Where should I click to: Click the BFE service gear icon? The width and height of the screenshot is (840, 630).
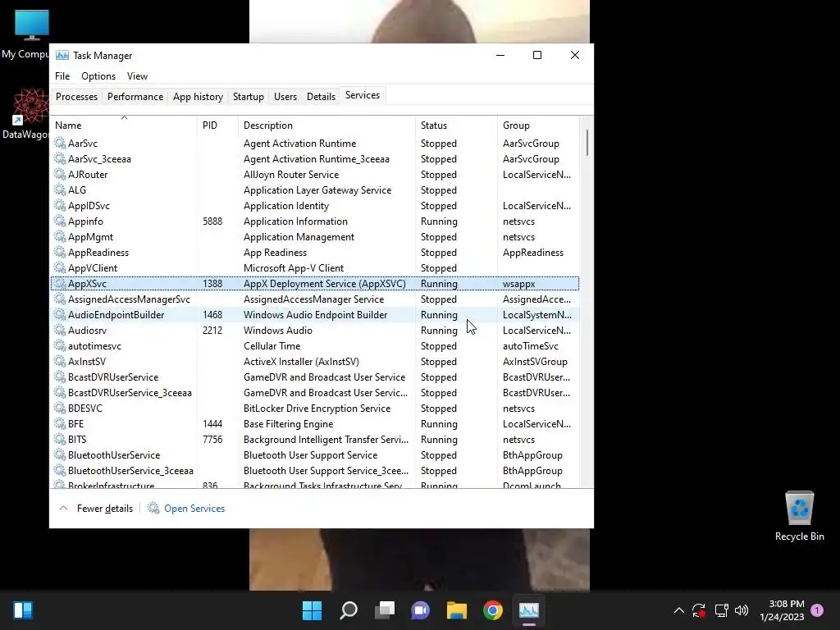click(x=60, y=423)
